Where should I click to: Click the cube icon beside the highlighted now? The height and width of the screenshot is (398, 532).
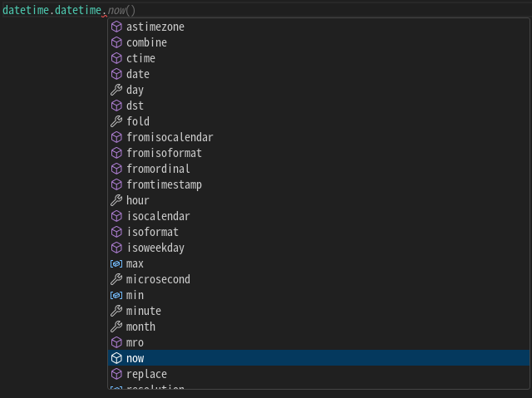click(x=116, y=358)
